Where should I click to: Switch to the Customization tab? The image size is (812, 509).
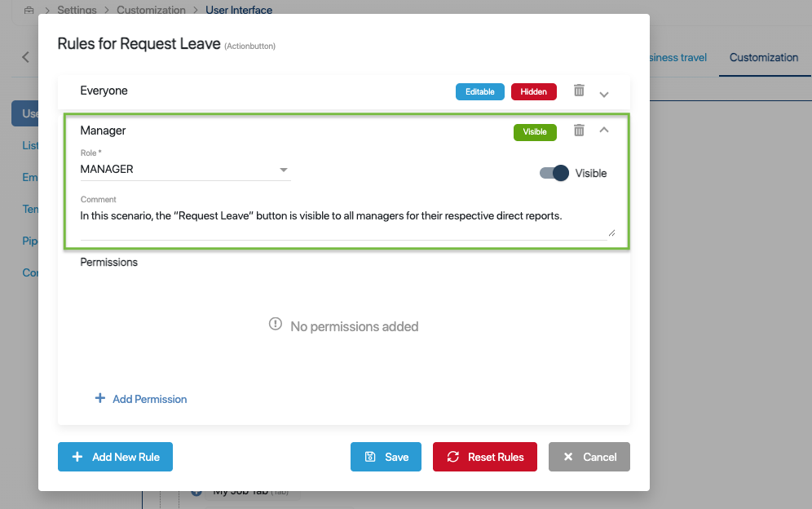click(763, 58)
